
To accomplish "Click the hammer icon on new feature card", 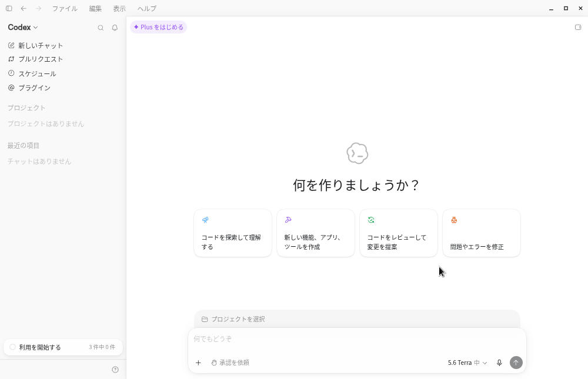I will [x=288, y=220].
